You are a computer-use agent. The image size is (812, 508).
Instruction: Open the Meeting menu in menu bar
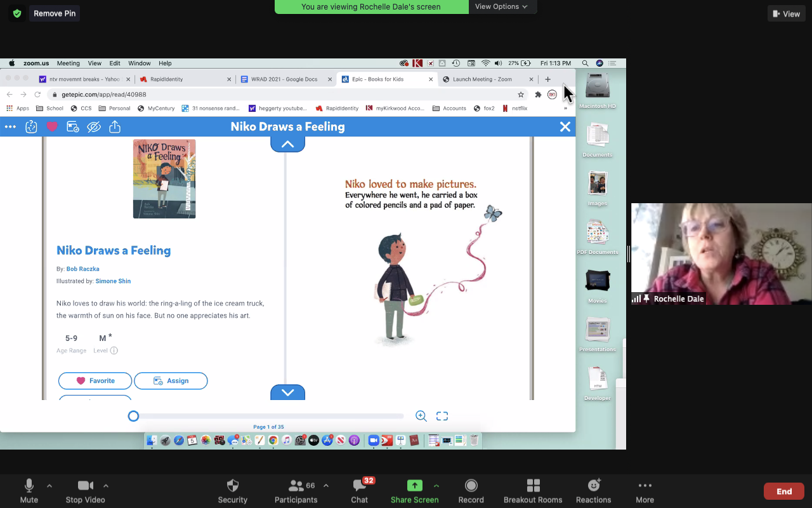click(68, 63)
